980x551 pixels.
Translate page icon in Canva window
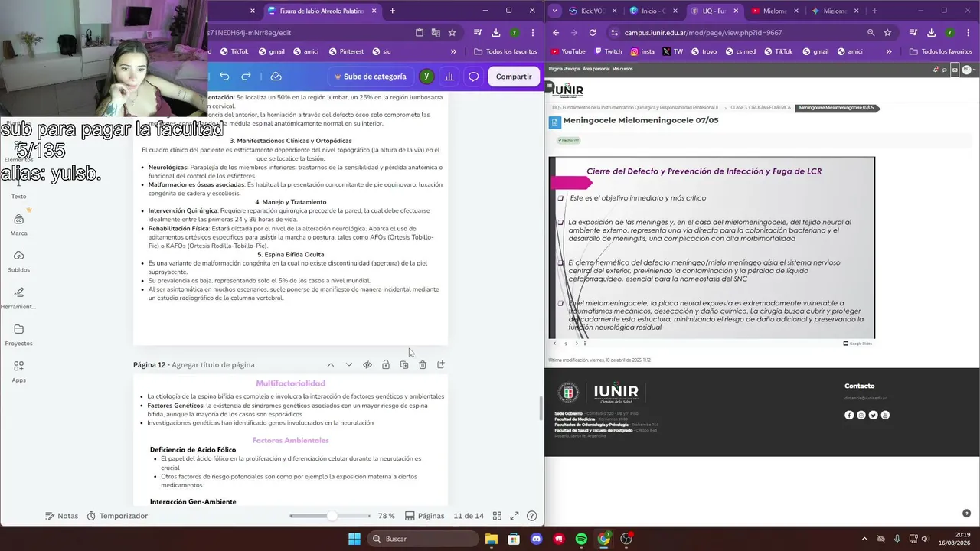click(x=436, y=33)
